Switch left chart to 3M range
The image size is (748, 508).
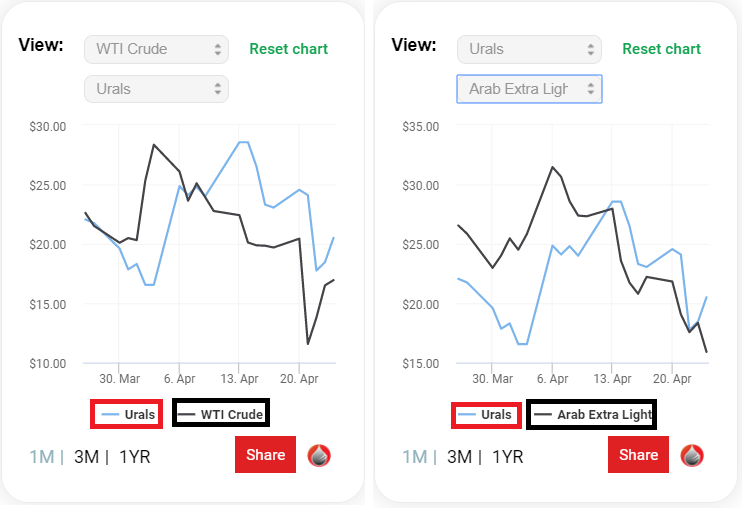[86, 457]
